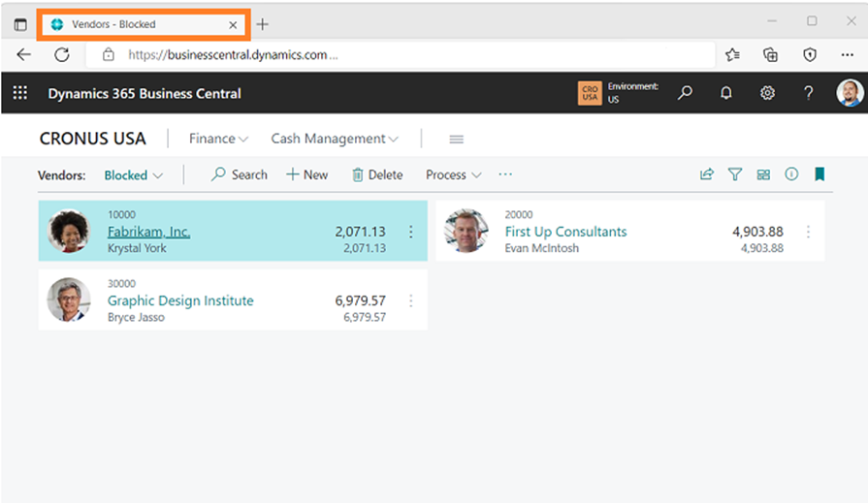Open the settings gear in Business Central
The height and width of the screenshot is (503, 868).
point(767,92)
